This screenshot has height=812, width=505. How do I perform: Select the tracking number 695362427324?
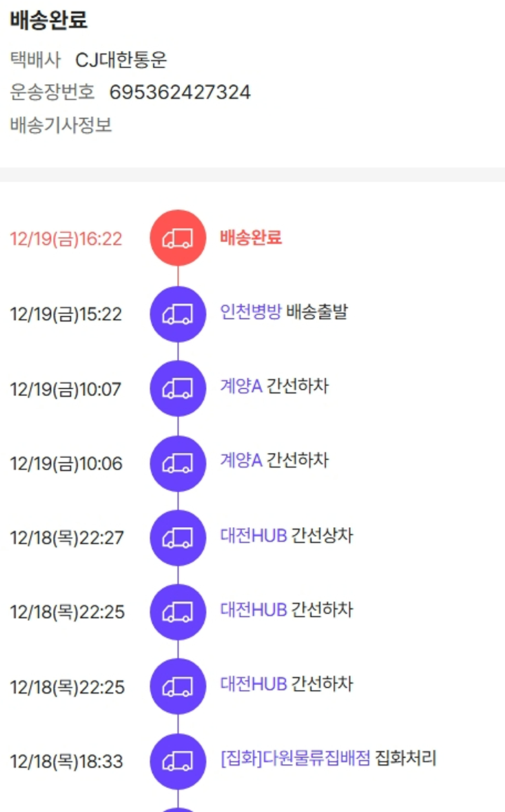(180, 92)
